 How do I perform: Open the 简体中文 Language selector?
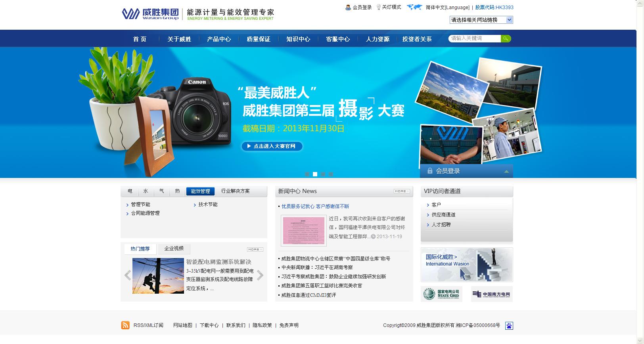447,8
